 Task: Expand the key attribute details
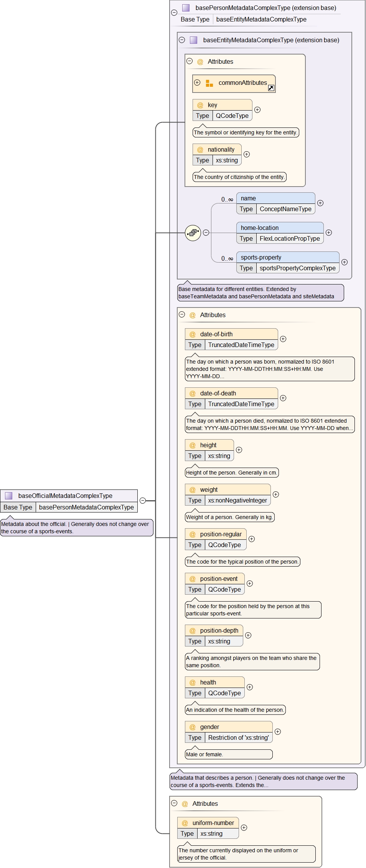257,110
